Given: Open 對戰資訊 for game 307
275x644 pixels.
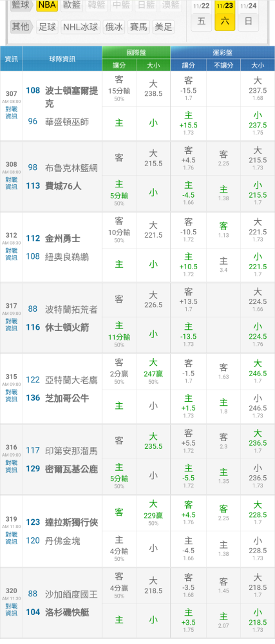Looking at the screenshot, I should click(12, 113).
